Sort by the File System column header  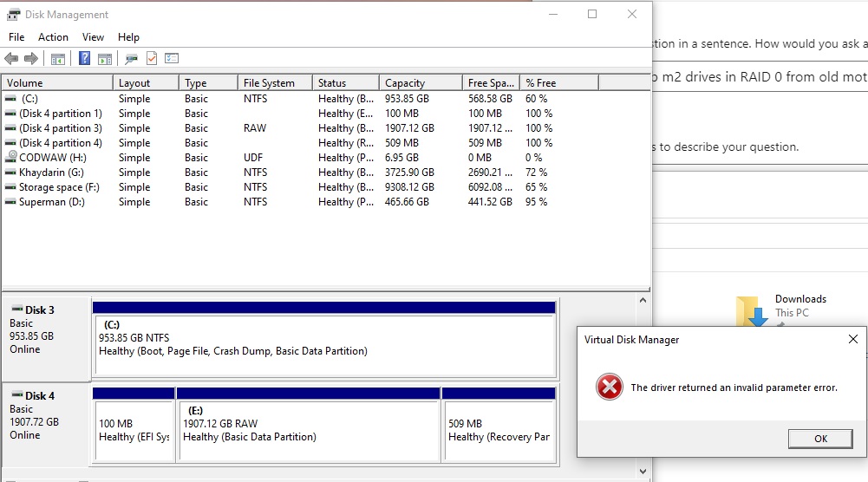pyautogui.click(x=275, y=83)
